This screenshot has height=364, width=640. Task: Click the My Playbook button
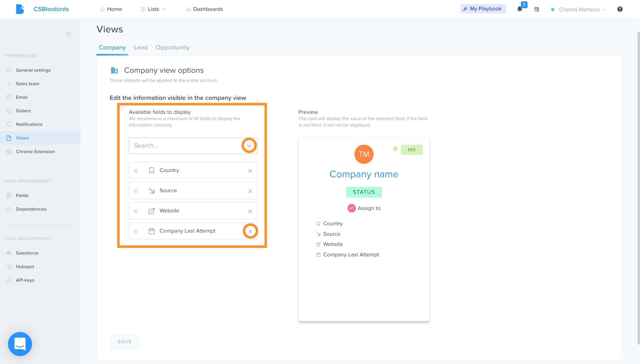(x=483, y=9)
